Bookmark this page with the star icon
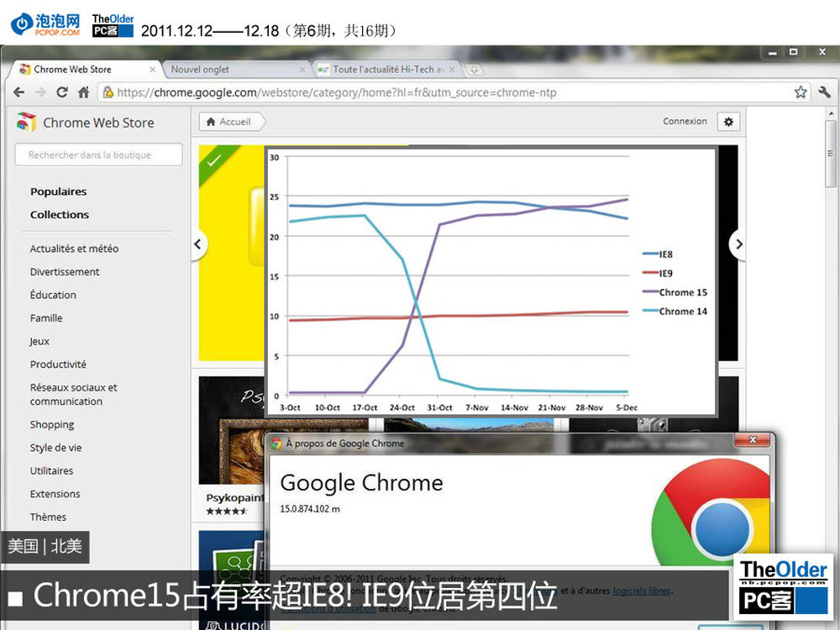The image size is (840, 630). [801, 92]
